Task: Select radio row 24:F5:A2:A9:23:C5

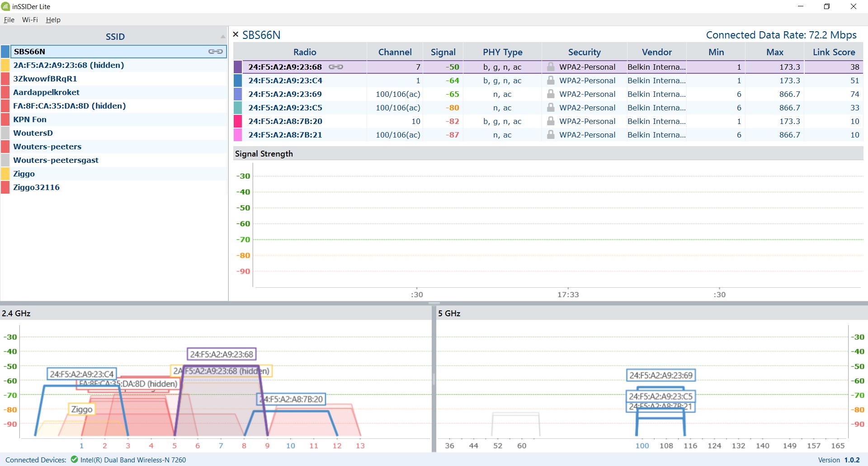Action: point(548,108)
